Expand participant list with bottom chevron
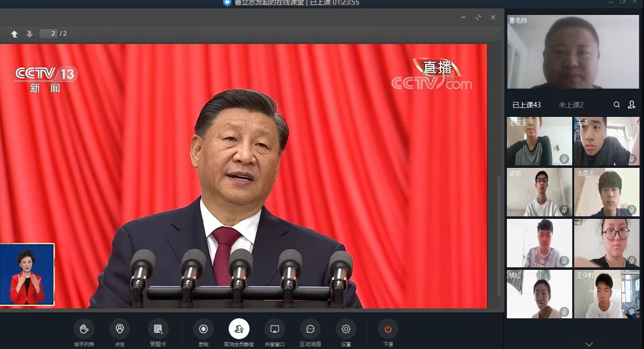This screenshot has height=349, width=644. [x=589, y=344]
